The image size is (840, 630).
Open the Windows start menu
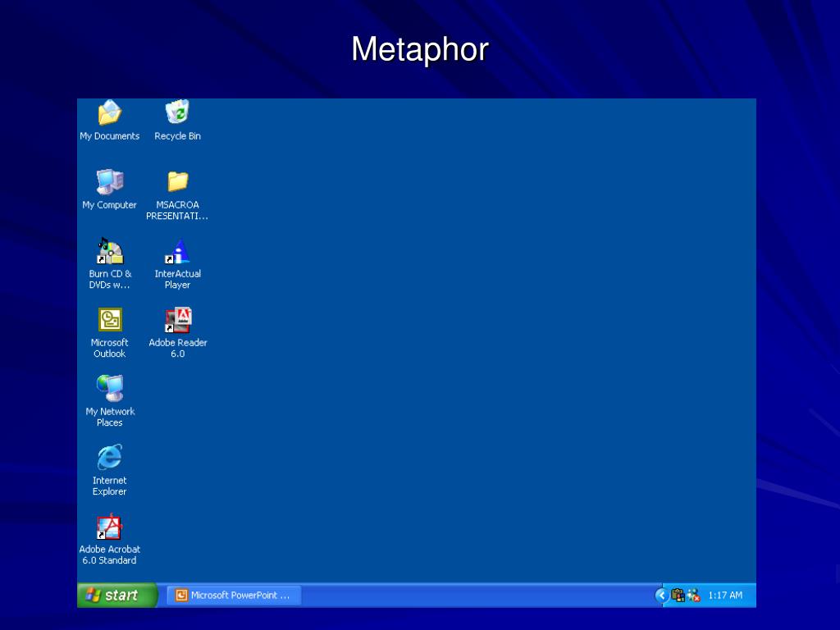pyautogui.click(x=117, y=596)
